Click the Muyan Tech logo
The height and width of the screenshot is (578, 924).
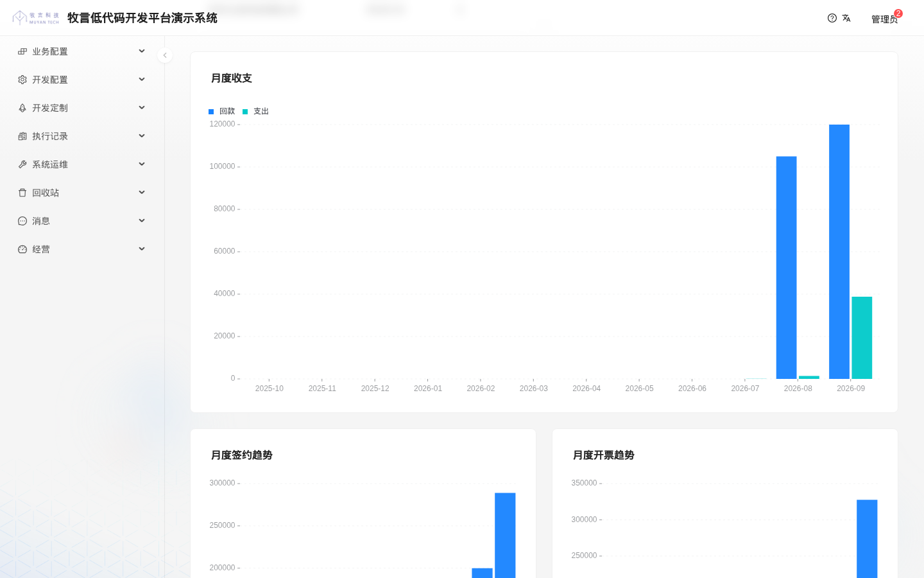coord(36,18)
